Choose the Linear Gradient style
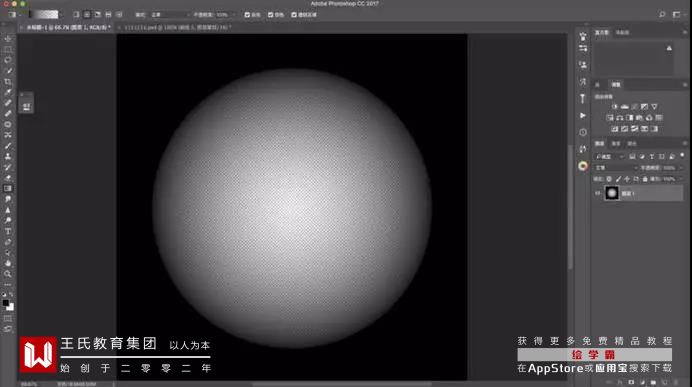 pos(76,15)
